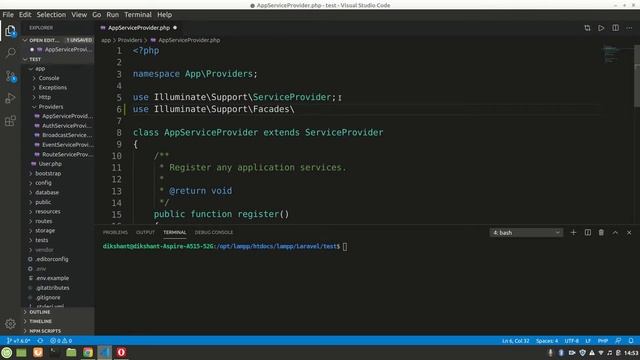This screenshot has width=640, height=360.
Task: Open AuthServiceProvider file in explorer
Action: point(58,126)
